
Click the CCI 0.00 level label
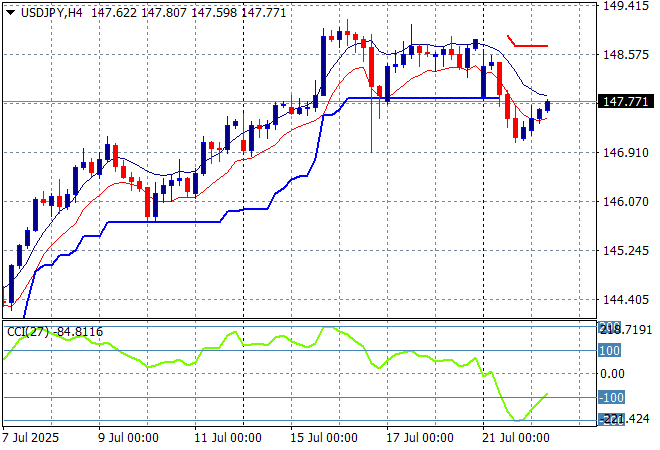[x=612, y=374]
